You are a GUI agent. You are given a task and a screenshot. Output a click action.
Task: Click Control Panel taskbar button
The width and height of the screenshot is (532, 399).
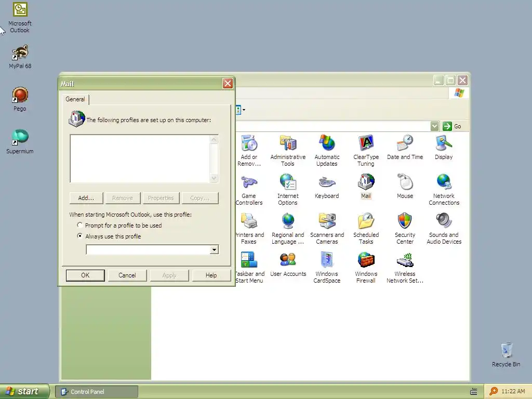pos(97,392)
